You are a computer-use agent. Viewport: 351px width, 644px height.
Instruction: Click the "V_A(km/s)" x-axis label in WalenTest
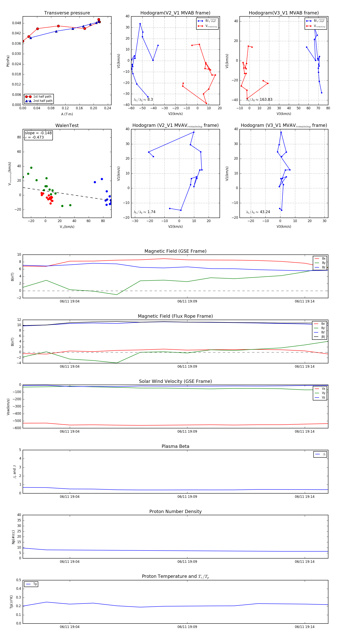pyautogui.click(x=67, y=227)
